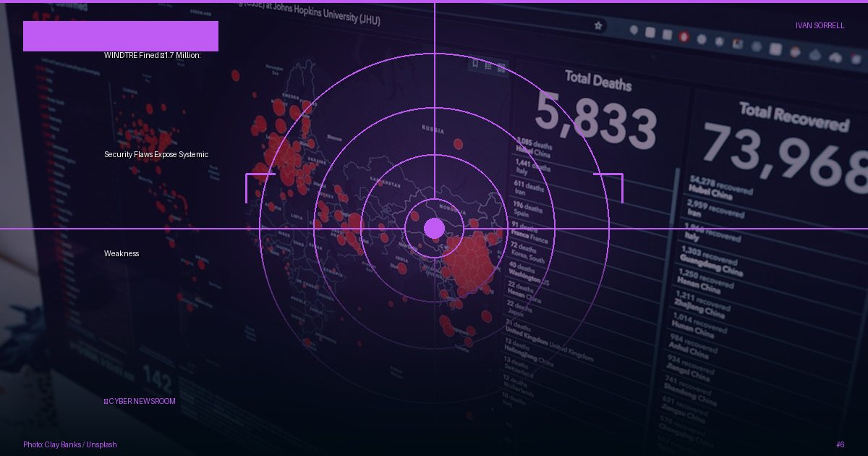Viewport: 868px width, 456px height.
Task: Click the #6 page number
Action: click(x=840, y=444)
